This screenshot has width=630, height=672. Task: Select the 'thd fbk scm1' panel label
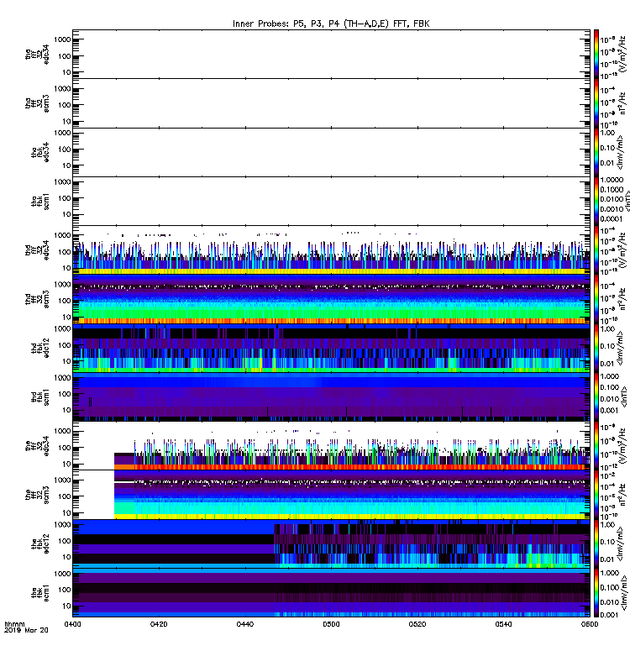click(x=40, y=397)
